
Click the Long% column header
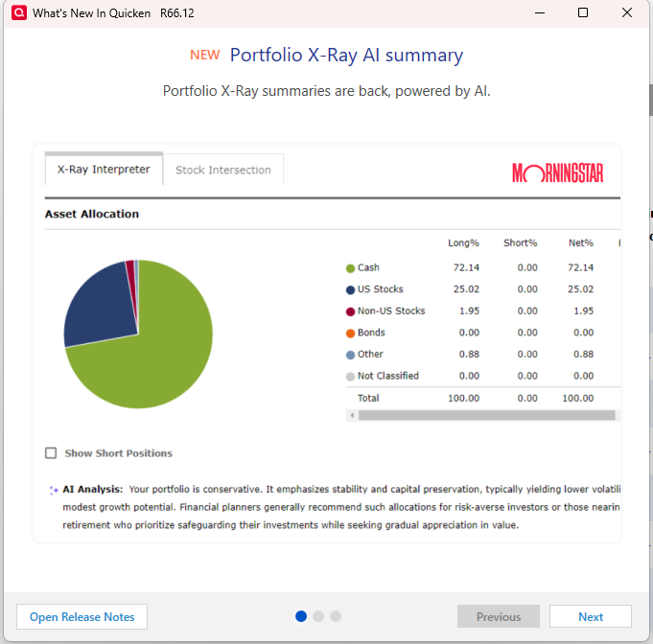[463, 242]
